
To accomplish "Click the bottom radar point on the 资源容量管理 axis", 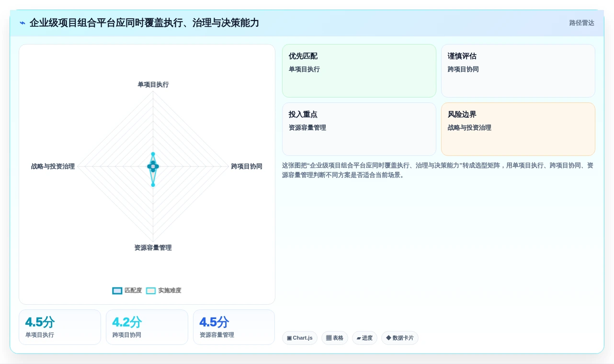I will pyautogui.click(x=153, y=185).
